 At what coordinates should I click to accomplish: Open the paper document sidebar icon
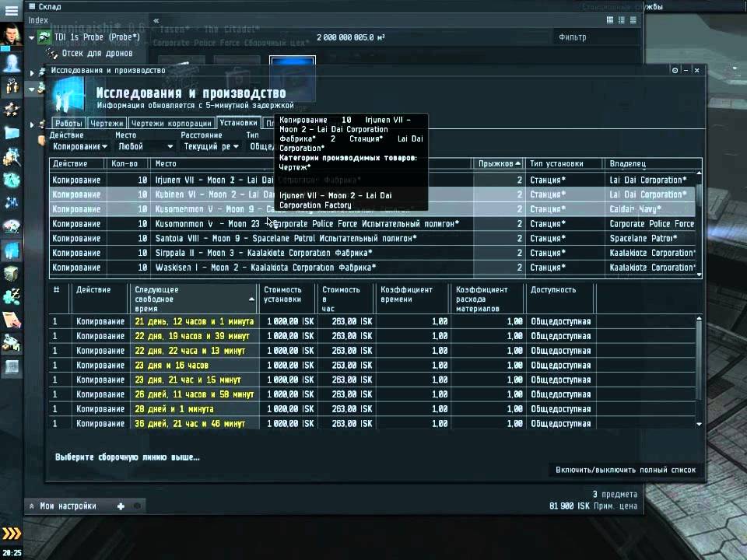point(12,320)
